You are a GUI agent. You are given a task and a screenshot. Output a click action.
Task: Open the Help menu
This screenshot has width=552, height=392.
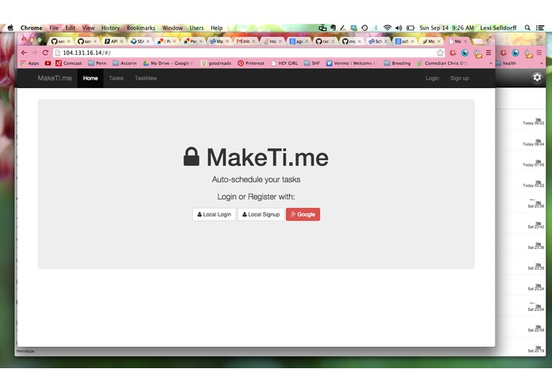[x=217, y=28]
